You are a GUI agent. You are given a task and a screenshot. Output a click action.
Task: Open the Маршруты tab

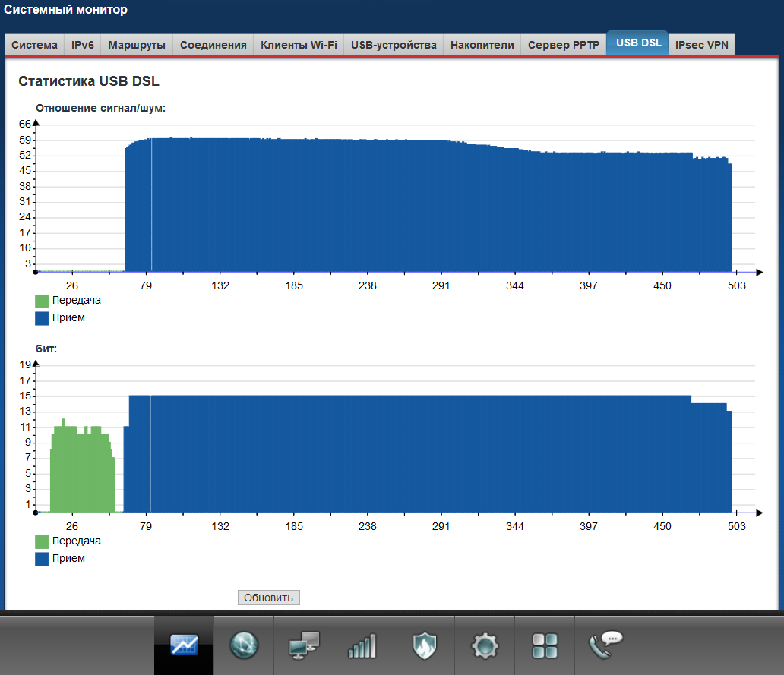click(137, 45)
